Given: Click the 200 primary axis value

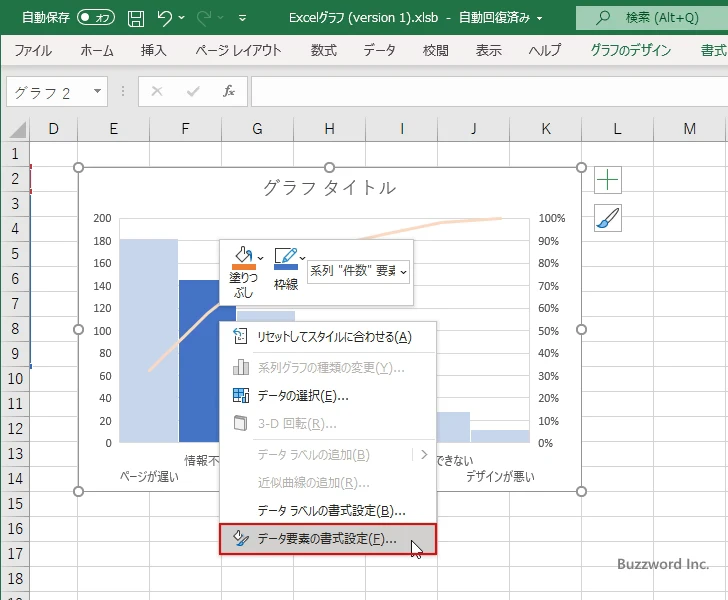Looking at the screenshot, I should click(x=102, y=218).
